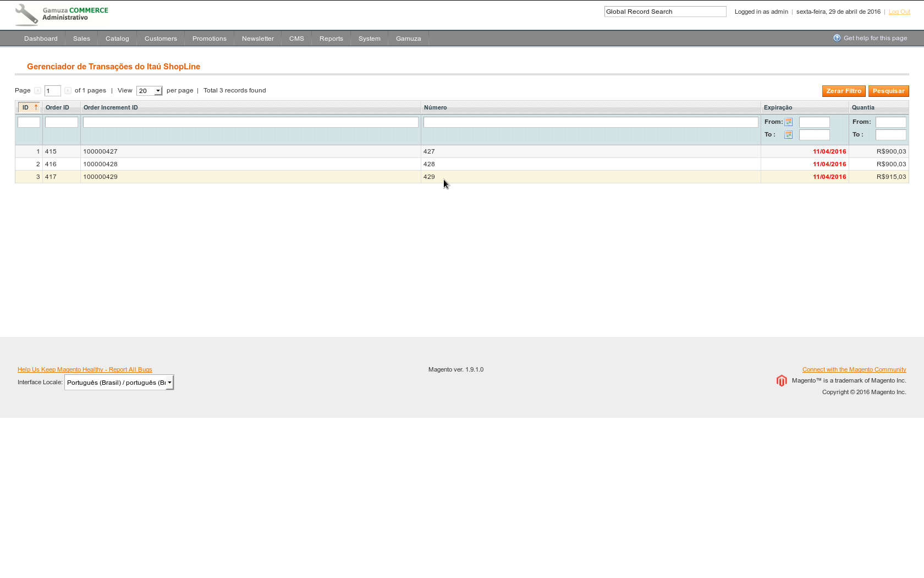Click the Log Out link
The width and height of the screenshot is (924, 578).
click(899, 12)
